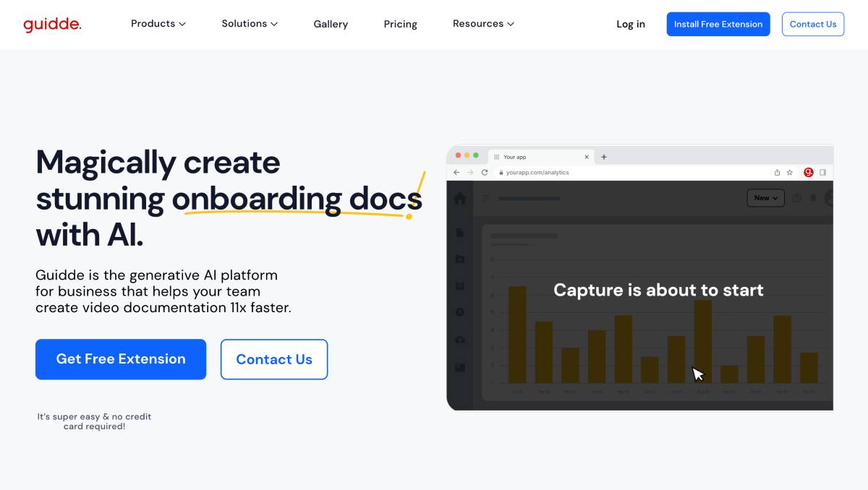Click the image icon at the sidebar bottom

459,367
